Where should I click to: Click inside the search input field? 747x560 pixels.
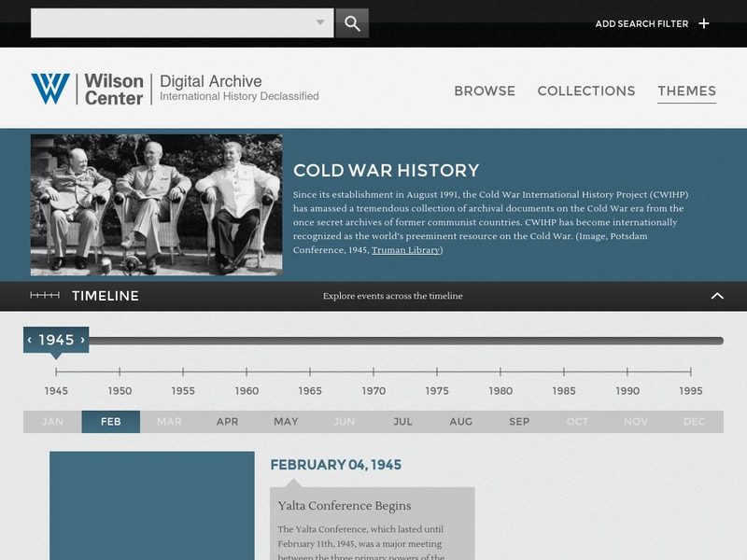click(x=182, y=22)
